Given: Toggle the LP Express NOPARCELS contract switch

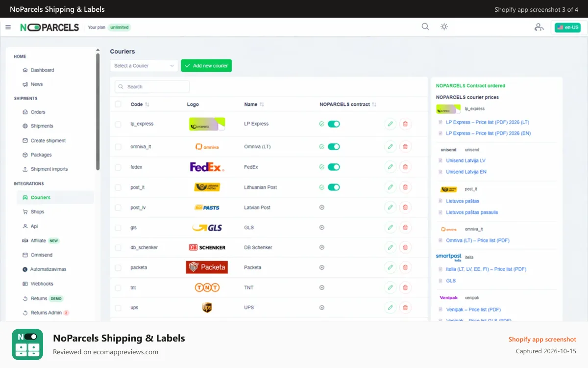Looking at the screenshot, I should [334, 124].
